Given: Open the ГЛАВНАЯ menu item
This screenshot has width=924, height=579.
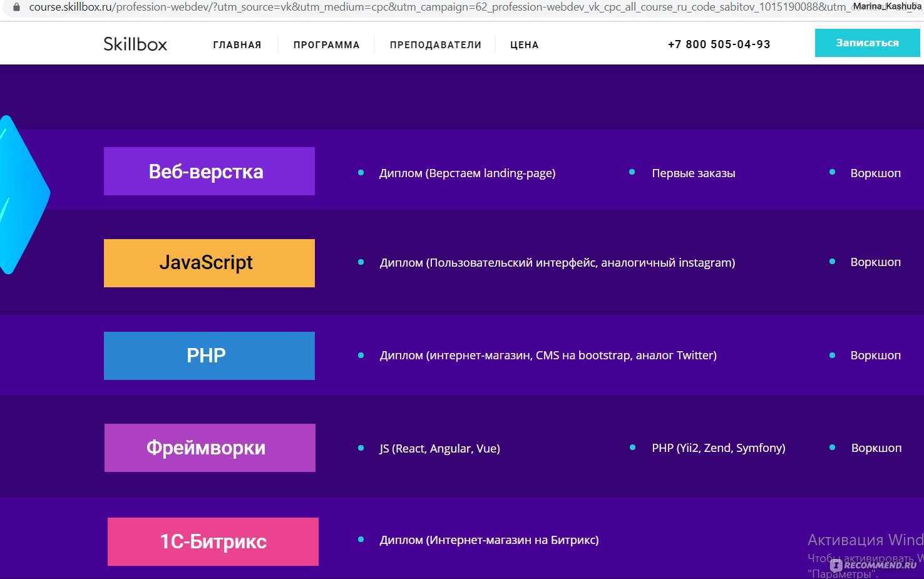Looking at the screenshot, I should click(x=237, y=44).
